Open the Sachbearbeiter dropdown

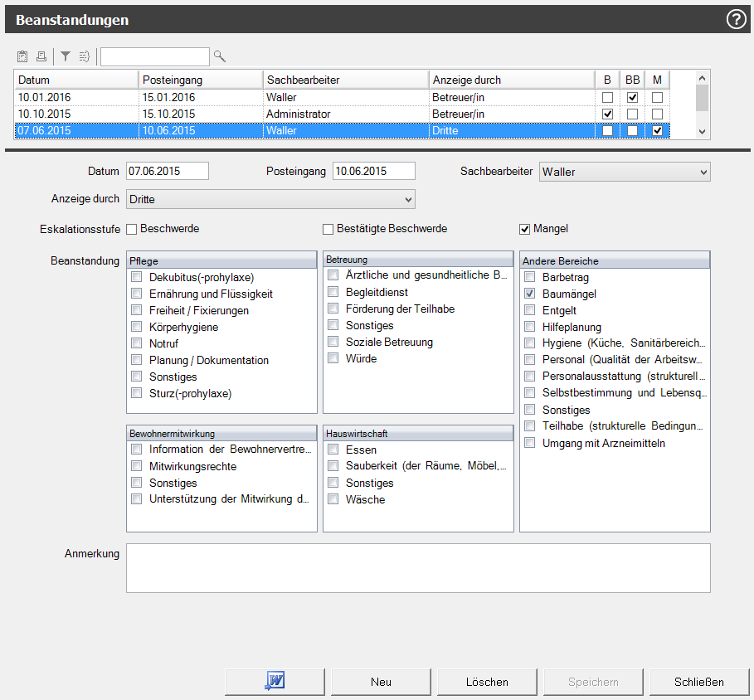click(625, 172)
